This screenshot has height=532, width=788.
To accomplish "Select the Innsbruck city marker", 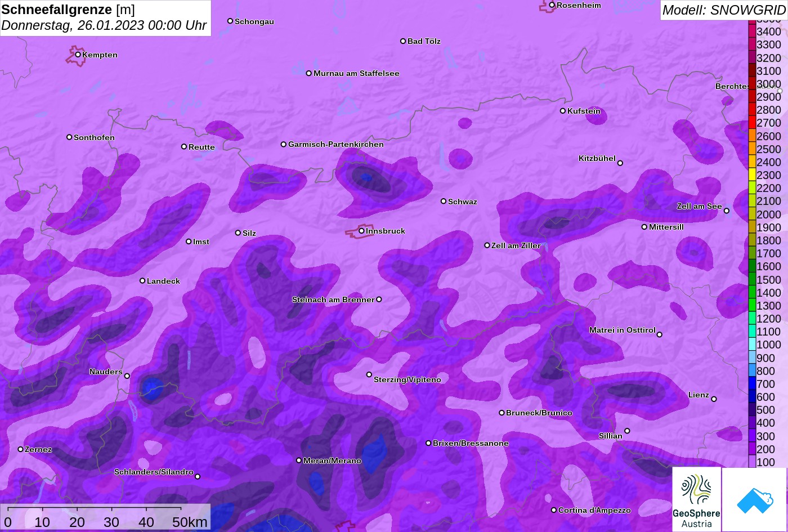I will (361, 231).
